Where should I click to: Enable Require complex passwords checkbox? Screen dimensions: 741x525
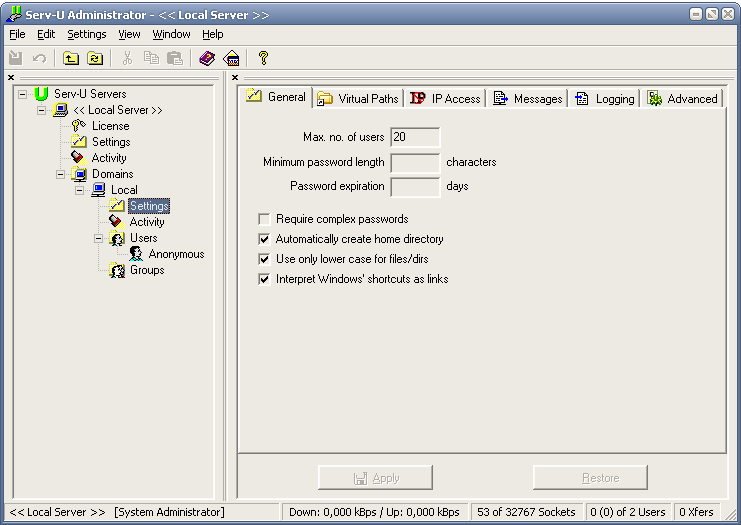264,219
